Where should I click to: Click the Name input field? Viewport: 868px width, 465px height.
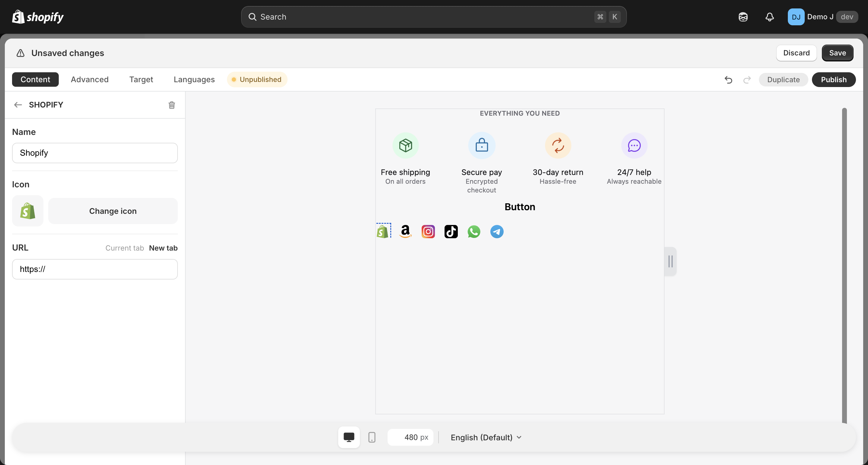pyautogui.click(x=95, y=153)
